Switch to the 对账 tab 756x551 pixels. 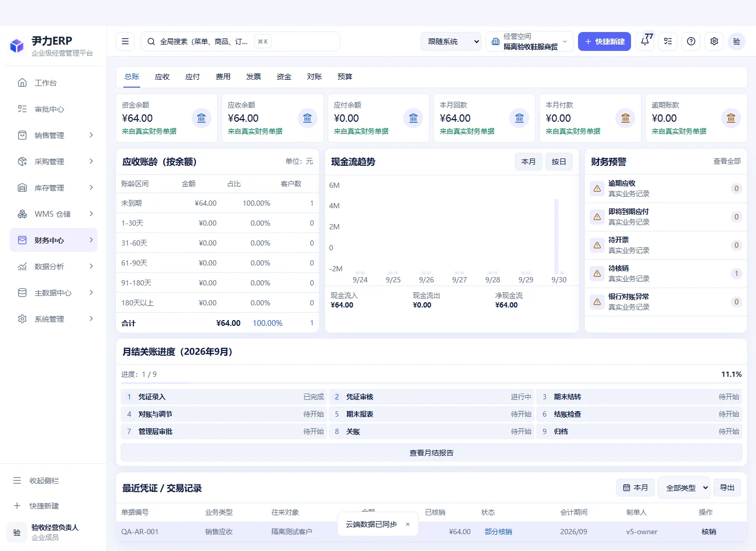click(314, 77)
